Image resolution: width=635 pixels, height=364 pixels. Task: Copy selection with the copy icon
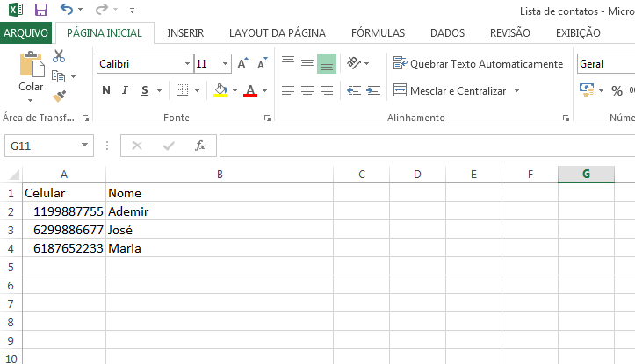59,76
